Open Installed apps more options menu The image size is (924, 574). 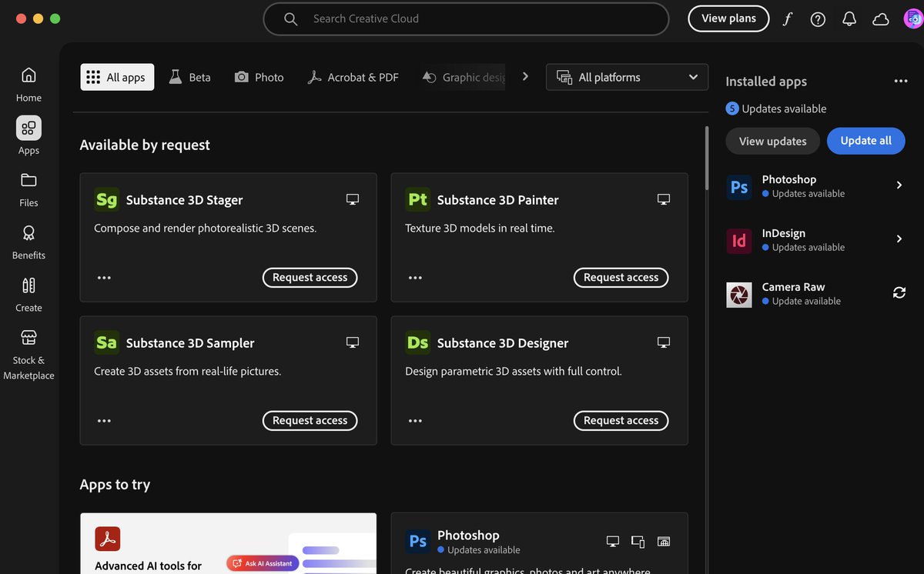(900, 81)
